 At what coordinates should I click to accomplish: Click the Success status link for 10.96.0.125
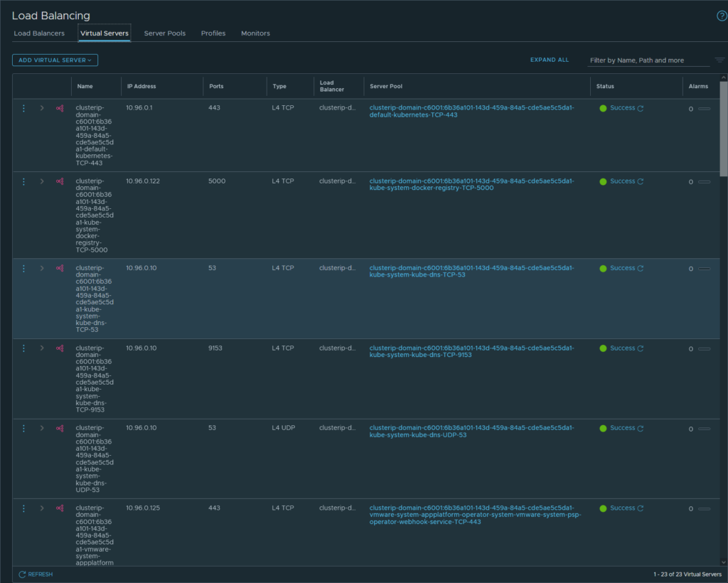622,508
